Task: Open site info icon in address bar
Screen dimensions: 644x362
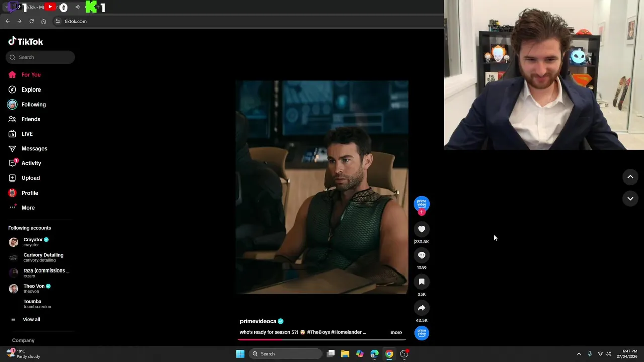Action: point(58,21)
